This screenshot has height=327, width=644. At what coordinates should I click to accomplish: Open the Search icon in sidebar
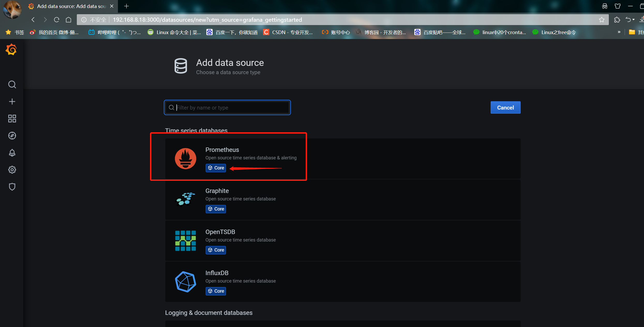(12, 84)
